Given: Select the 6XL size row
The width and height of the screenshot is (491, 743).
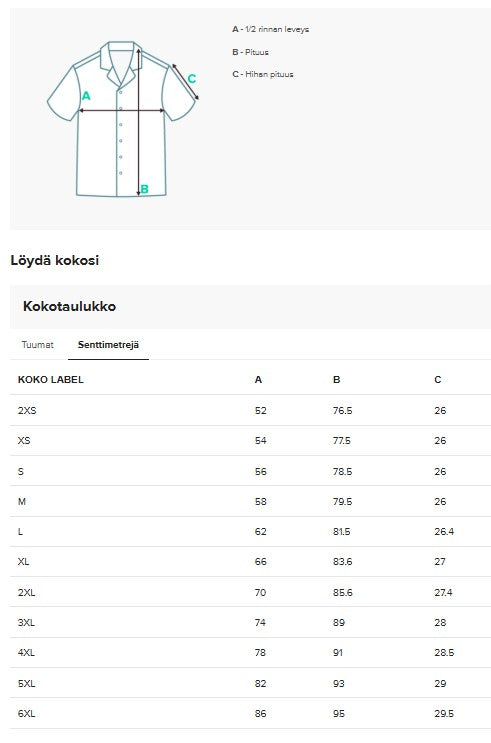Looking at the screenshot, I should [250, 713].
